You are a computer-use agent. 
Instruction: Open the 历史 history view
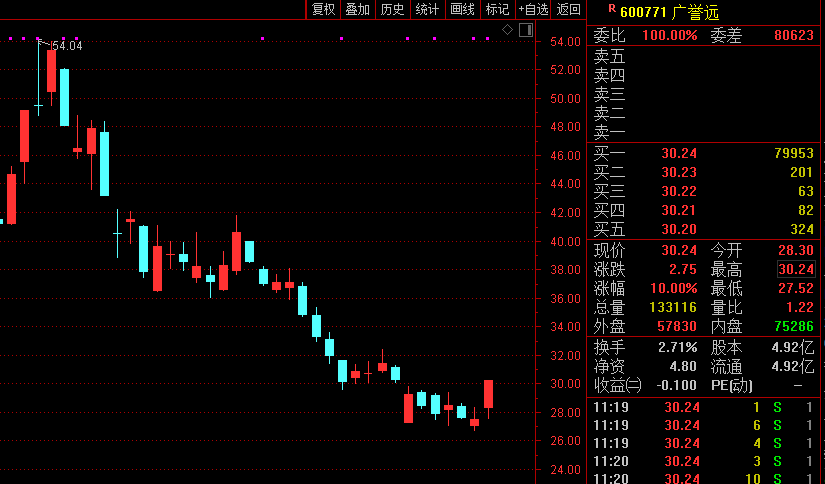(x=392, y=10)
